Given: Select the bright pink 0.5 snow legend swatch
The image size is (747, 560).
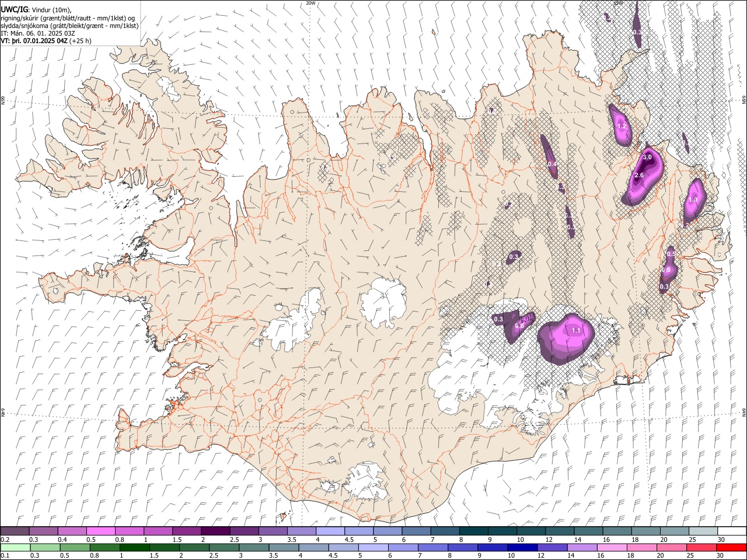Looking at the screenshot, I should pos(100,531).
